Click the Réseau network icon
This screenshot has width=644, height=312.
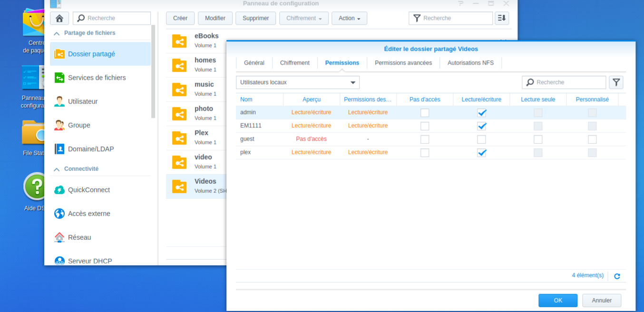tap(59, 237)
